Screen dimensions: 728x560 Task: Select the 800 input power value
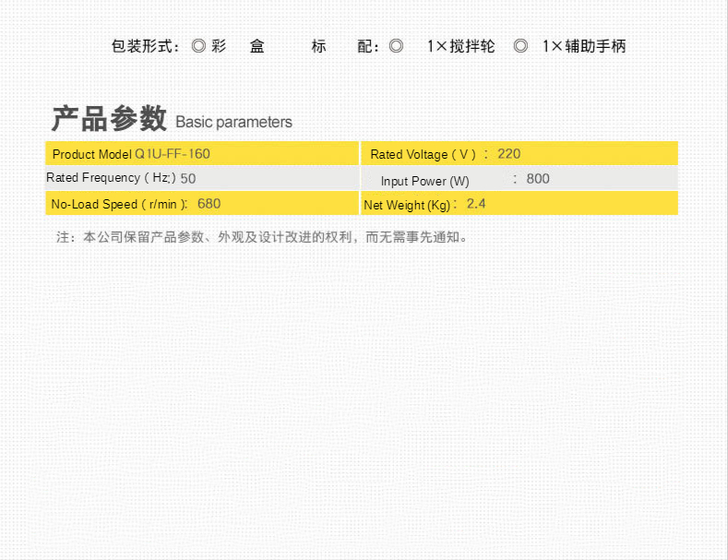click(538, 179)
